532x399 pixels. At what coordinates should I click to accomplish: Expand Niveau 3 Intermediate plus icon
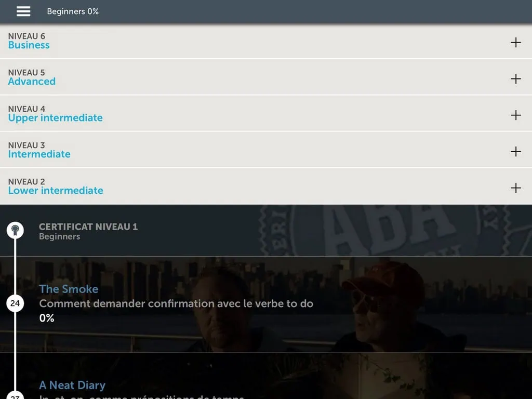pyautogui.click(x=515, y=152)
